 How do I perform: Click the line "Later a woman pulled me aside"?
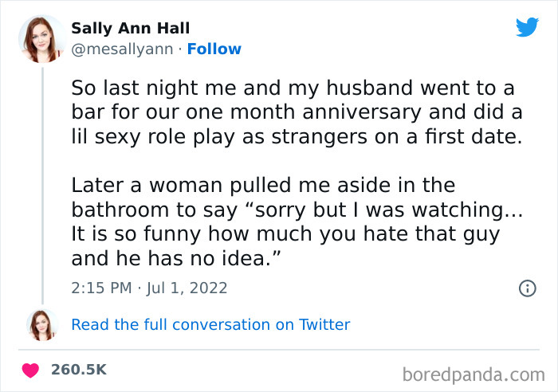coord(263,186)
